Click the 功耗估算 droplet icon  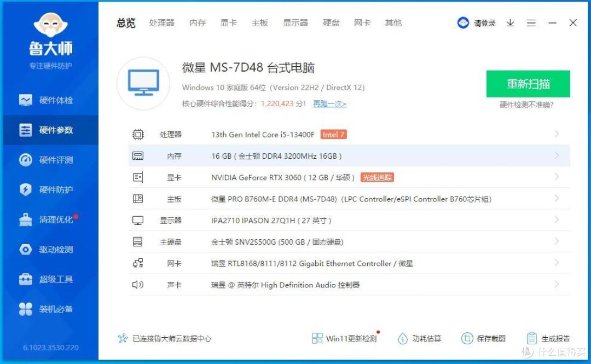(403, 338)
